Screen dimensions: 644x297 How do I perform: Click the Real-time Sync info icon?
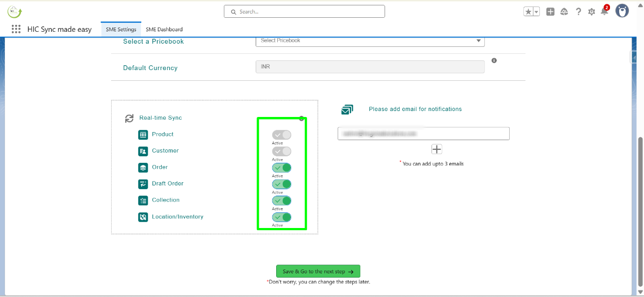tap(302, 119)
